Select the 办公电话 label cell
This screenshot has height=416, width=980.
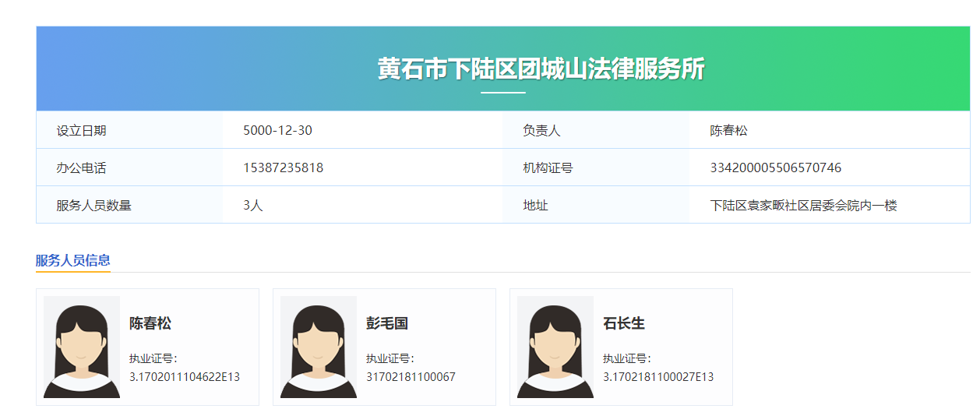129,167
